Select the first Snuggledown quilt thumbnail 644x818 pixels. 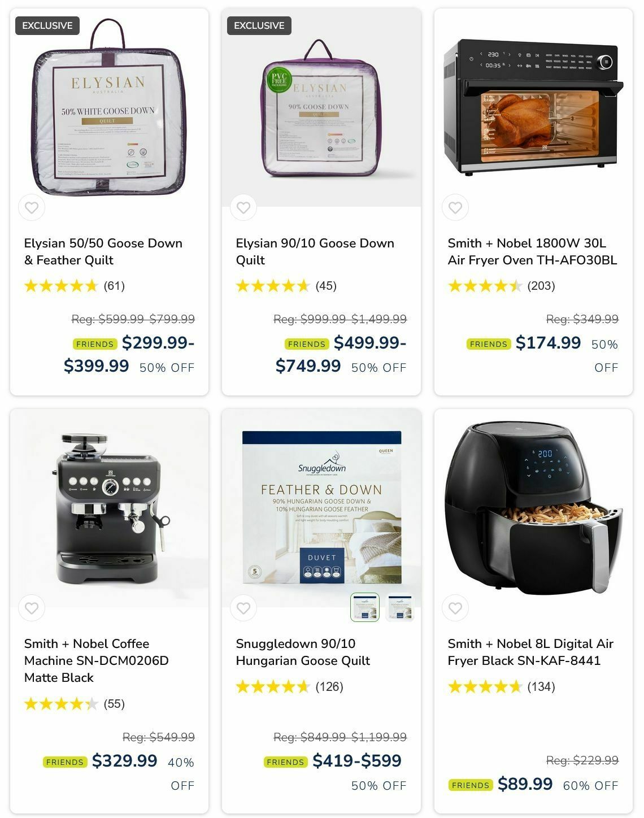coord(365,607)
